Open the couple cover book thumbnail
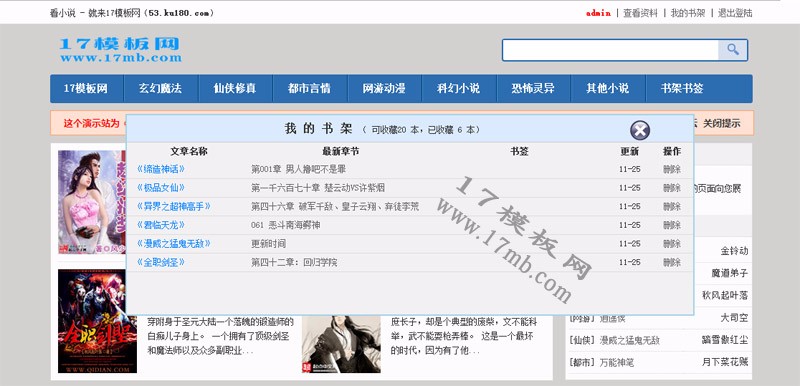The width and height of the screenshot is (800, 386). (x=92, y=202)
